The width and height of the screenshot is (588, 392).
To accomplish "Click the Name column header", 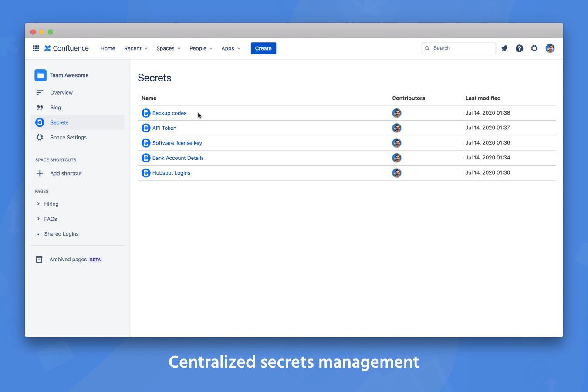I will pyautogui.click(x=149, y=98).
